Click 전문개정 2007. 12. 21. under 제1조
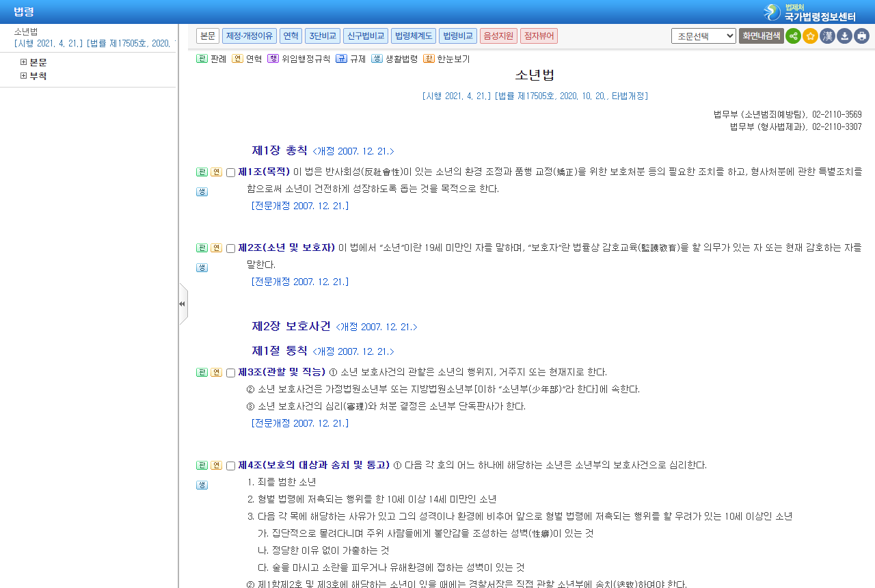Image resolution: width=875 pixels, height=588 pixels. coord(300,205)
